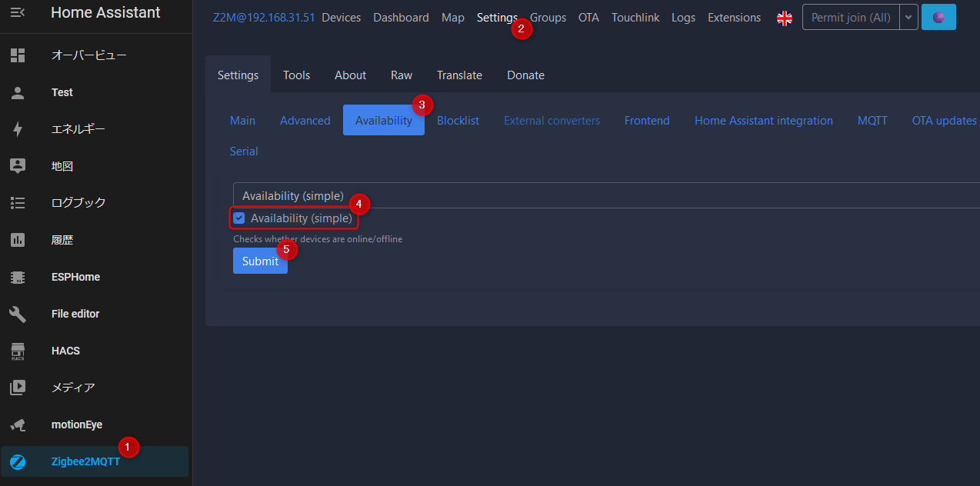Select the Frontend sub-tab
980x486 pixels.
[647, 120]
